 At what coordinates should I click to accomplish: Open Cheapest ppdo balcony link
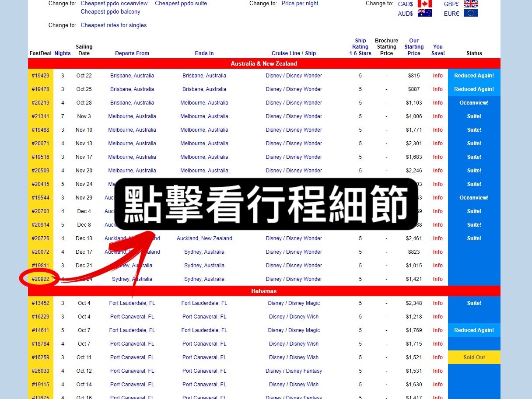pyautogui.click(x=111, y=12)
